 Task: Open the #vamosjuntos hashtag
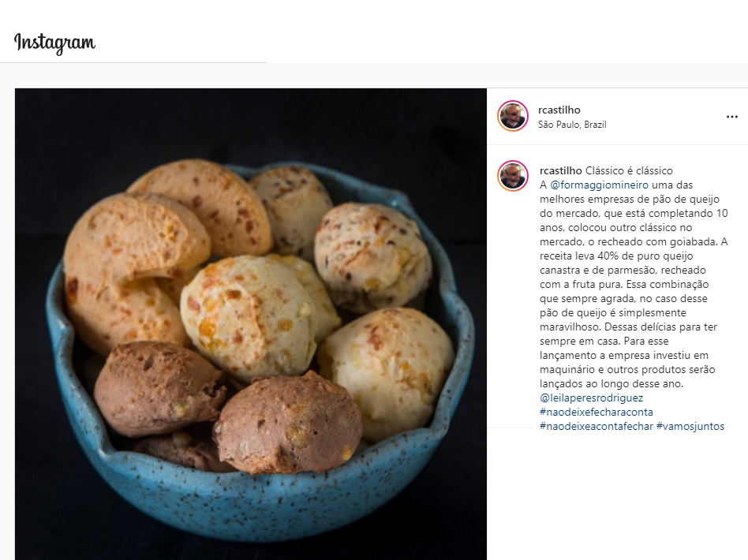[x=690, y=427]
